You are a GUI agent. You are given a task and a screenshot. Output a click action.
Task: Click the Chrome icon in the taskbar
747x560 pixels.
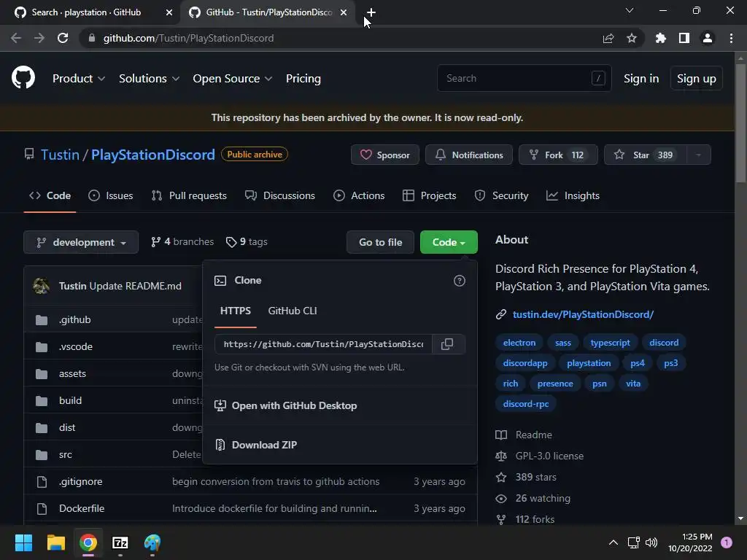pyautogui.click(x=88, y=542)
